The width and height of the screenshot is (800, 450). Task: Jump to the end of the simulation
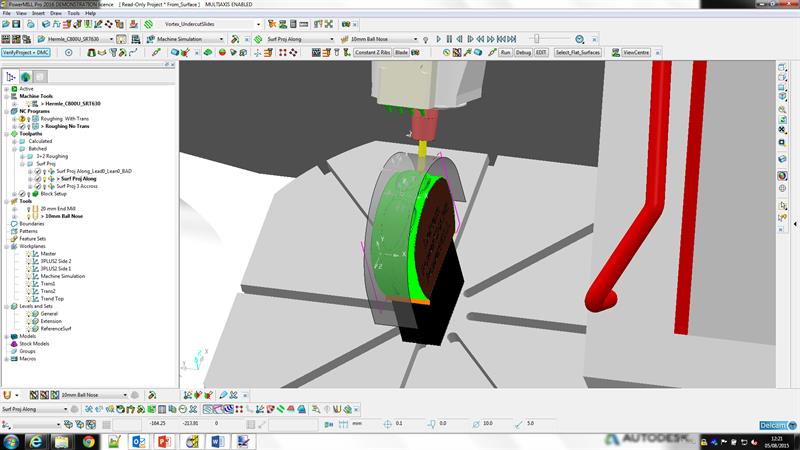[x=512, y=39]
